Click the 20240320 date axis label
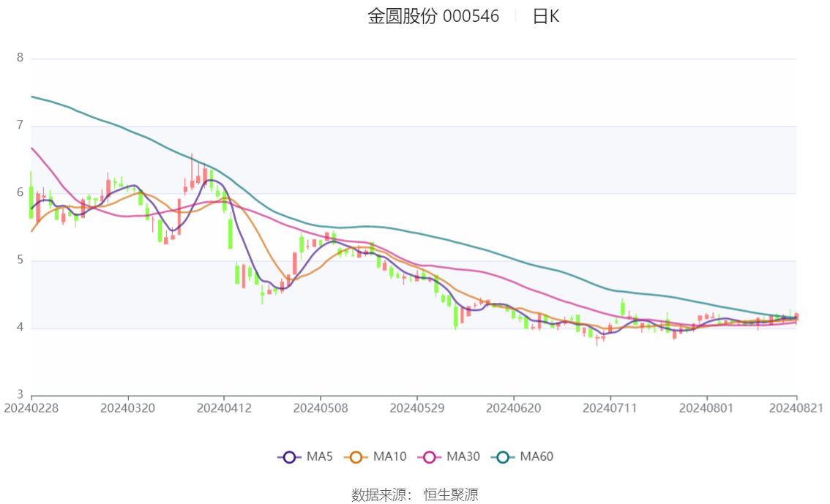Image resolution: width=830 pixels, height=504 pixels. [x=127, y=408]
